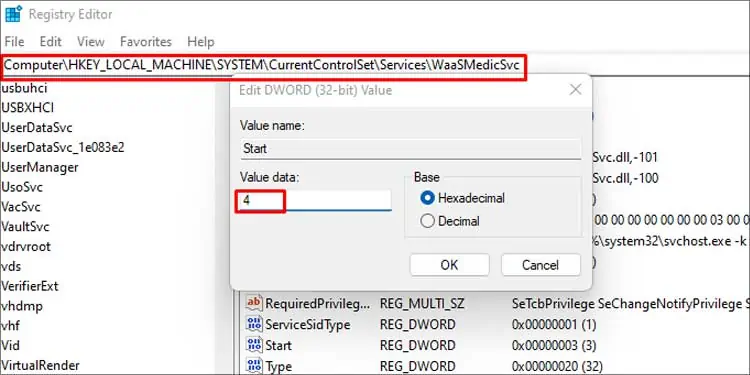Click the RequiredPrivileges string value icon
Image resolution: width=750 pixels, height=375 pixels.
pos(254,303)
